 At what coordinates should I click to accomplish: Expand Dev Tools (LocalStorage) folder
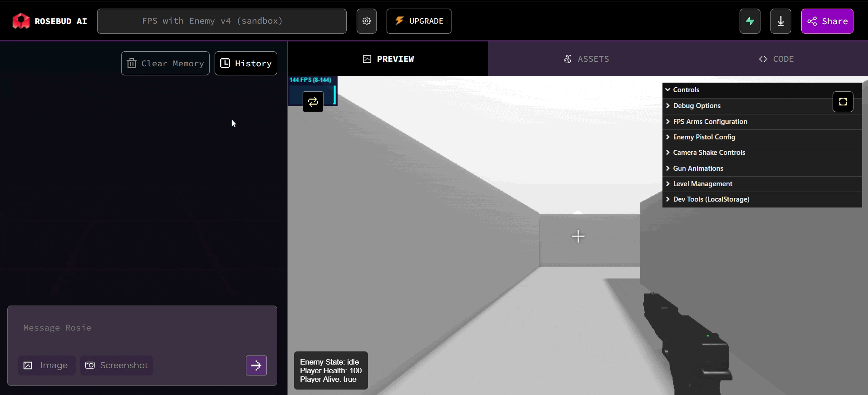762,199
